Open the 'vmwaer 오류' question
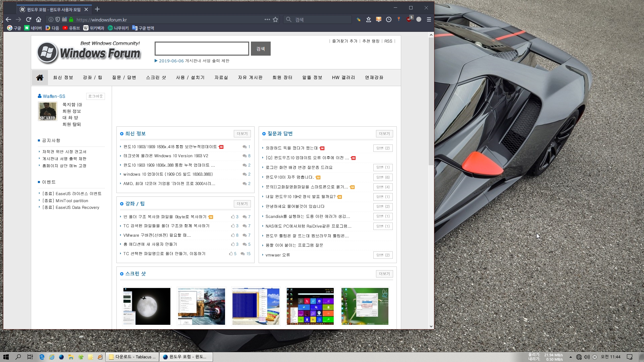 (x=277, y=255)
